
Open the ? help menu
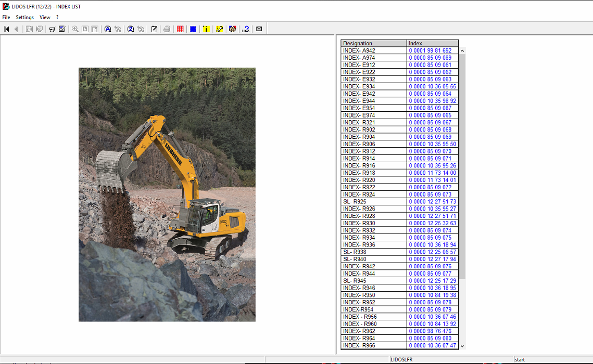tap(57, 17)
